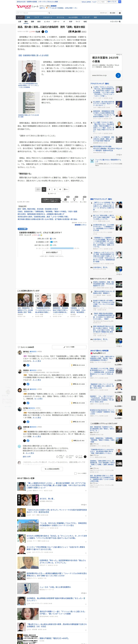The height and width of the screenshot is (644, 138).
Task: Share 楊井人文's comment on X
Action: 25,403
